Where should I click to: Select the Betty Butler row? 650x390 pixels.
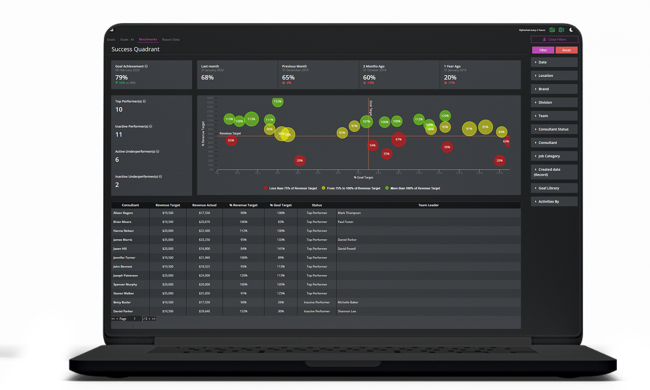(316, 303)
